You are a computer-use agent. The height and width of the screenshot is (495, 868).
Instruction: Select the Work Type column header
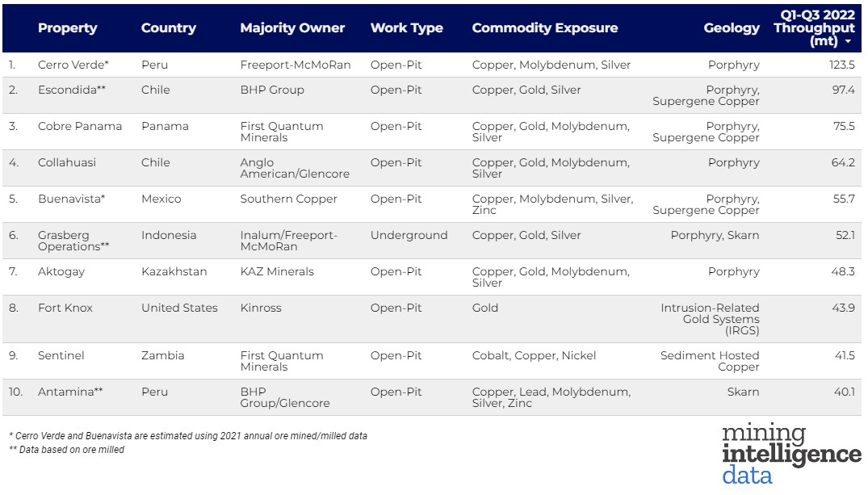pos(406,28)
